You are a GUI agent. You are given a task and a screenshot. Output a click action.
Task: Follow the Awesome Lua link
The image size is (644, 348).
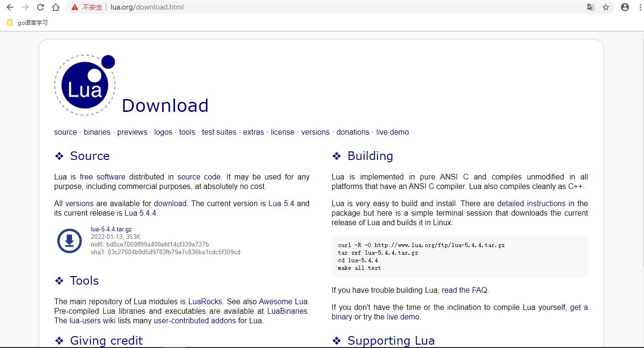click(283, 301)
